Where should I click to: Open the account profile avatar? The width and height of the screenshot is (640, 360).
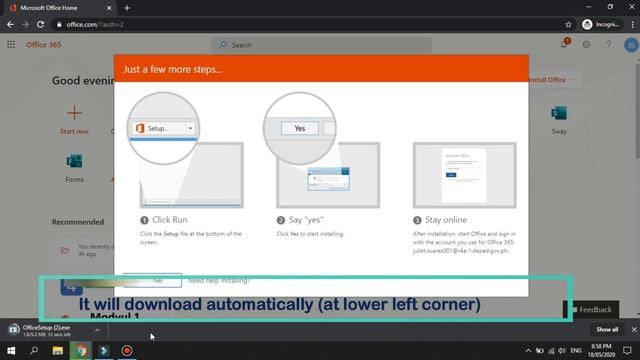(631, 44)
